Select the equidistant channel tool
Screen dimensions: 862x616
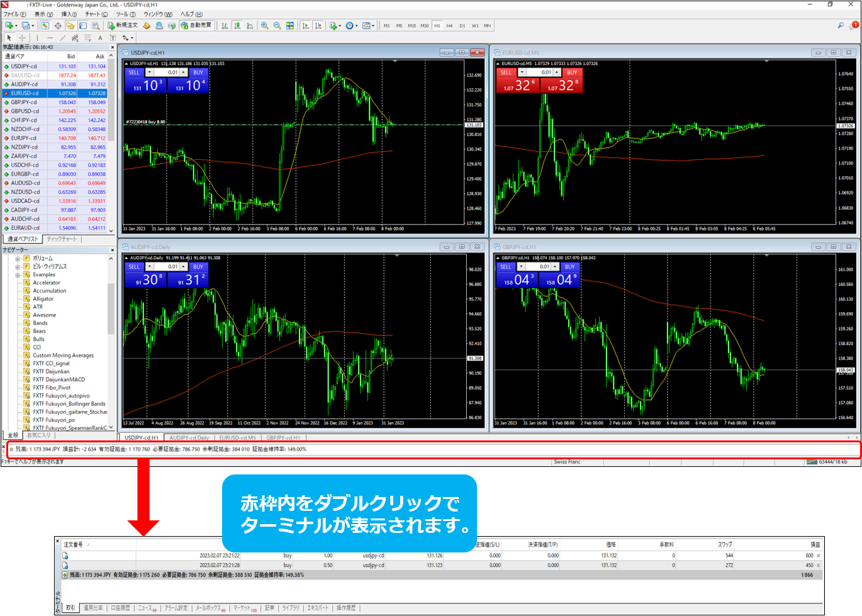click(x=75, y=38)
